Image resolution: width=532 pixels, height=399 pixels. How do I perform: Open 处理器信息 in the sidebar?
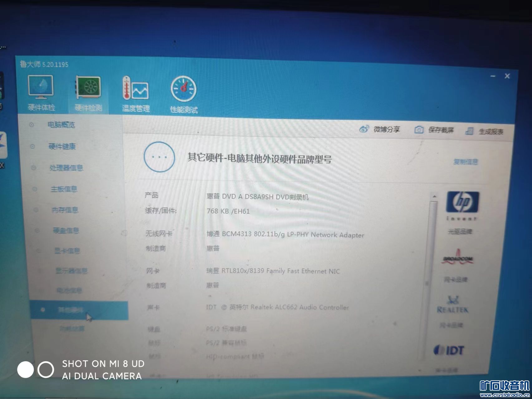66,168
